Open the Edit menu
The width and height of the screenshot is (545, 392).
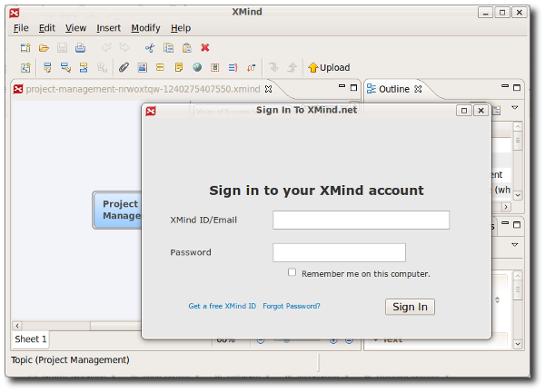coord(47,28)
